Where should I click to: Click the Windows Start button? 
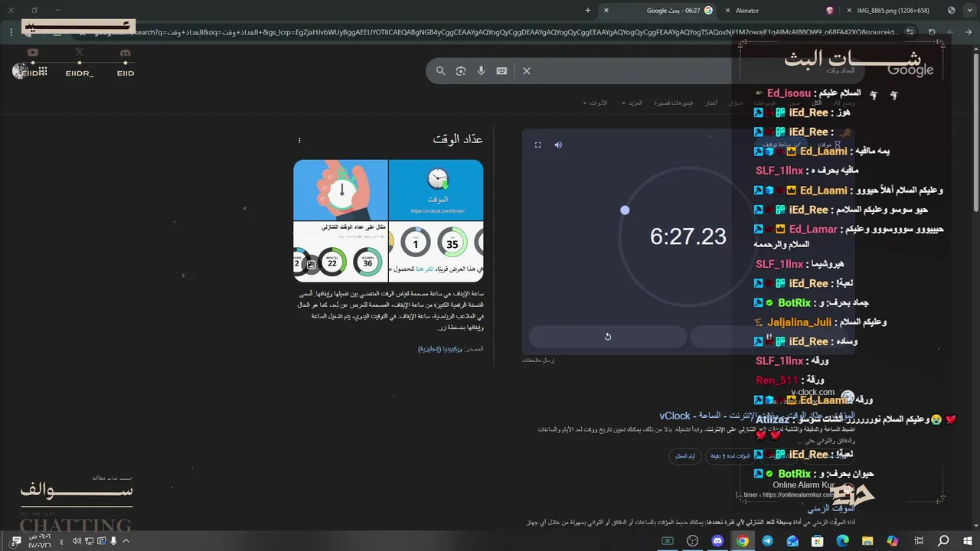point(968,541)
